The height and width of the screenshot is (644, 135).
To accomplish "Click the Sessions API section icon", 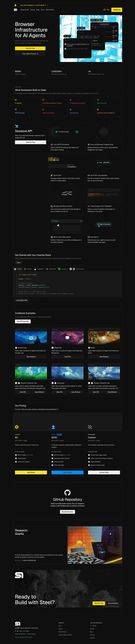I will click(16, 126).
